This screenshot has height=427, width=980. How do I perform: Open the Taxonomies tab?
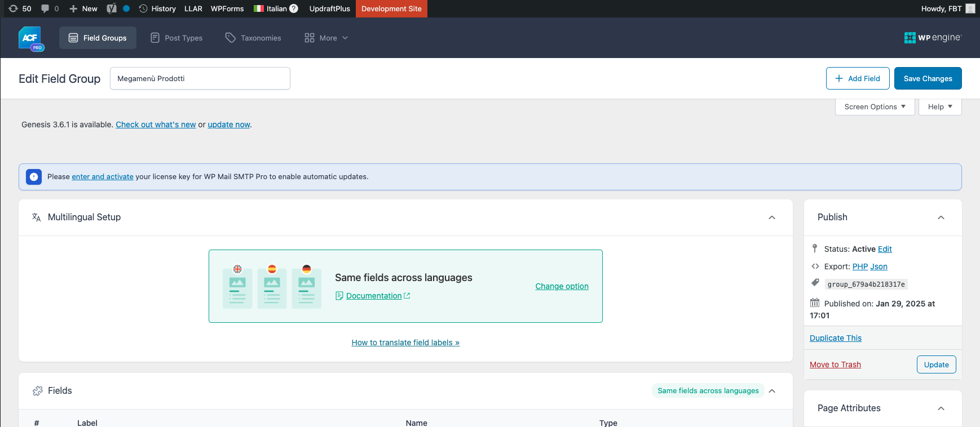(x=253, y=38)
